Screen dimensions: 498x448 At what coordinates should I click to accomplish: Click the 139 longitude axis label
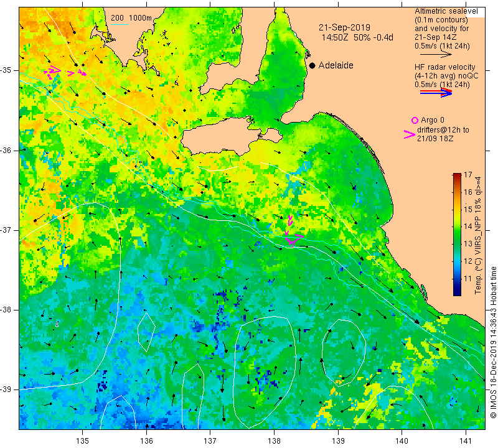pos(338,441)
